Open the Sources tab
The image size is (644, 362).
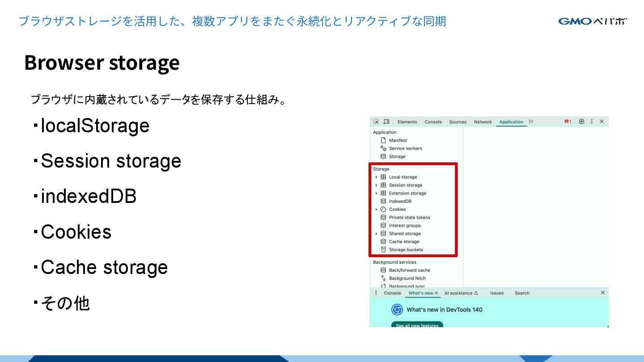point(458,122)
